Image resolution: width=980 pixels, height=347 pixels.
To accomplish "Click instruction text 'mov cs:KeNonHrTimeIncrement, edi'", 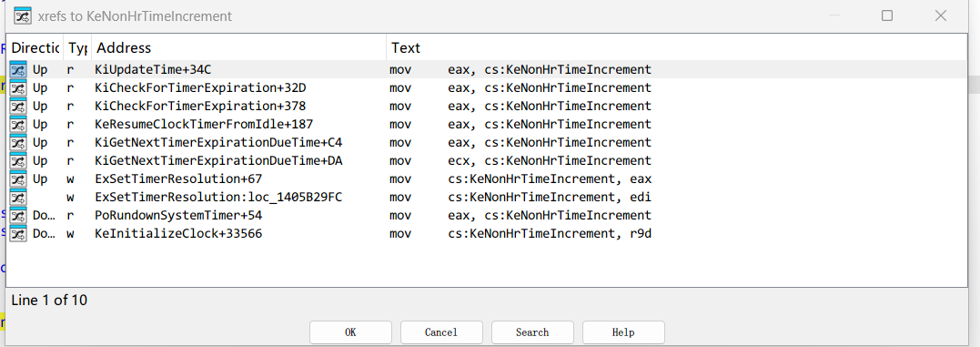I will pos(520,198).
